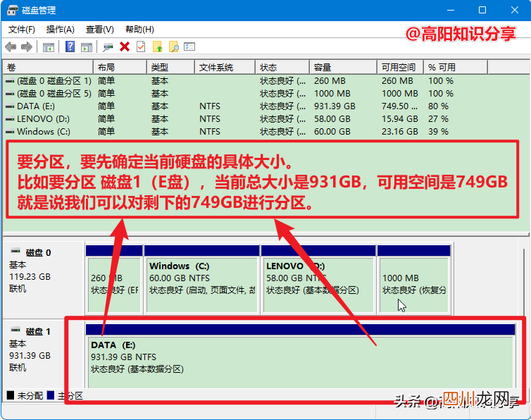Viewport: 531px width, 420px height.
Task: Click the 58.00 GB capacity cell
Action: click(x=332, y=119)
